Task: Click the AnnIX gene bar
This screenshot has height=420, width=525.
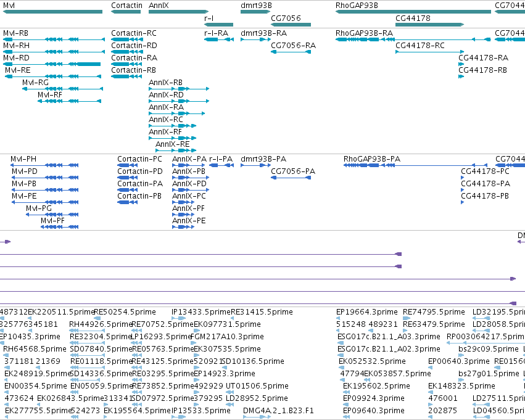Action: click(x=178, y=12)
